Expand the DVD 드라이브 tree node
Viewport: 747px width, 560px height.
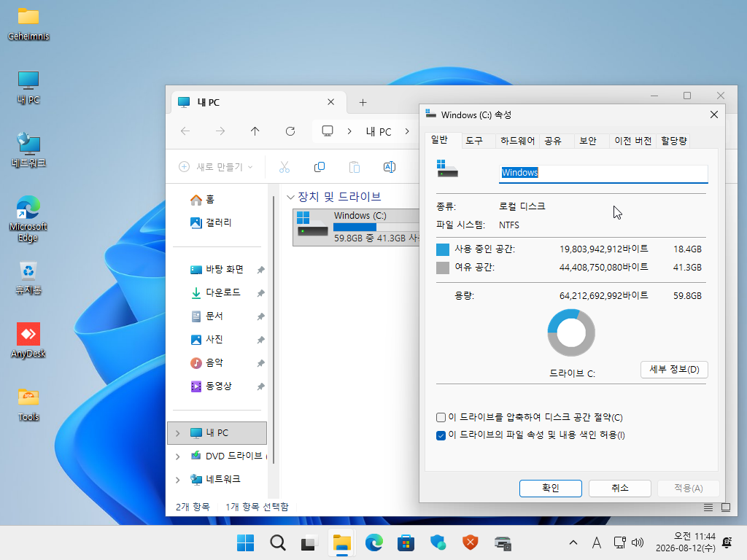pos(178,456)
